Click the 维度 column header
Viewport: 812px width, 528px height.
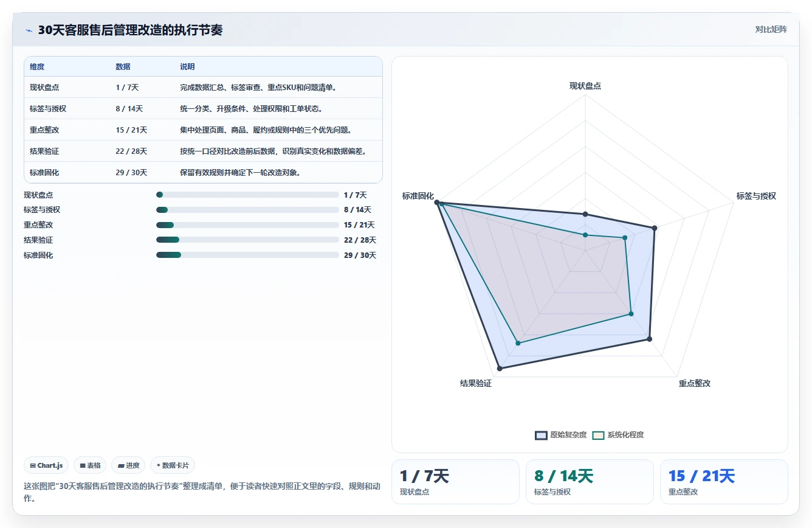(x=37, y=67)
